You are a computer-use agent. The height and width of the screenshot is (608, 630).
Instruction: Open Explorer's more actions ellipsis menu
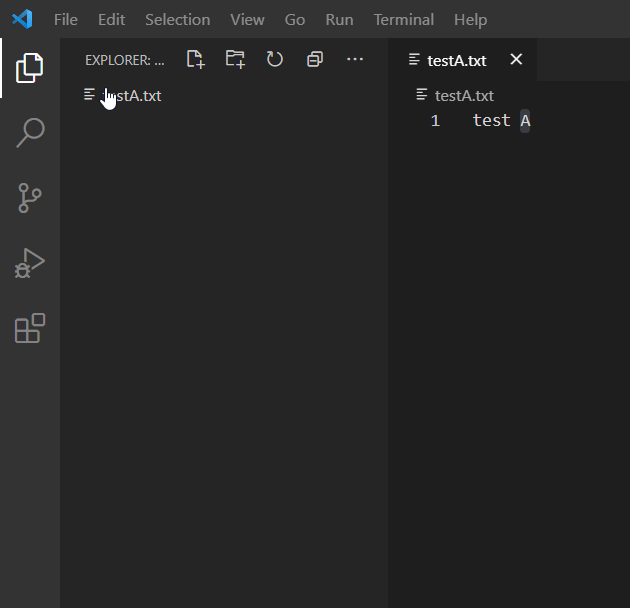point(355,60)
